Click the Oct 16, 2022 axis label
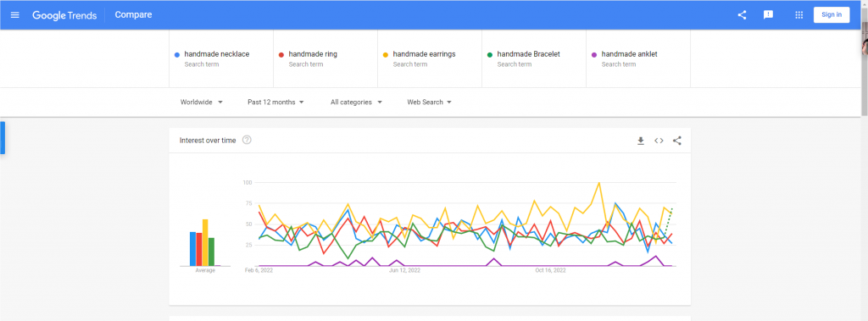This screenshot has width=868, height=321. [551, 271]
